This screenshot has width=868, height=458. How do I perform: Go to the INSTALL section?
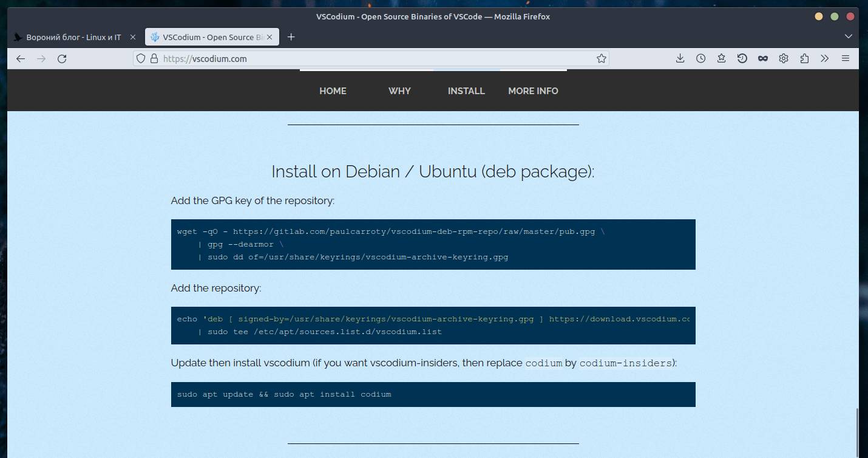point(466,91)
